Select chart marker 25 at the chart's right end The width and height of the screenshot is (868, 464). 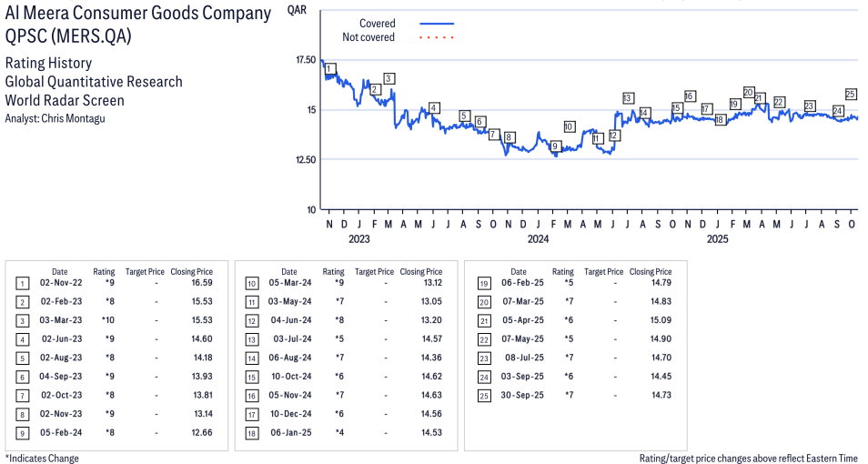851,94
